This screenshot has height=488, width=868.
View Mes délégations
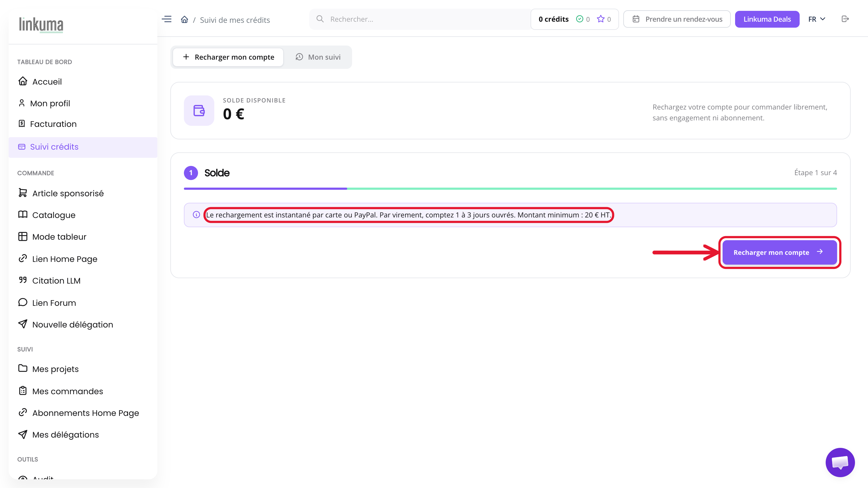(x=83, y=435)
